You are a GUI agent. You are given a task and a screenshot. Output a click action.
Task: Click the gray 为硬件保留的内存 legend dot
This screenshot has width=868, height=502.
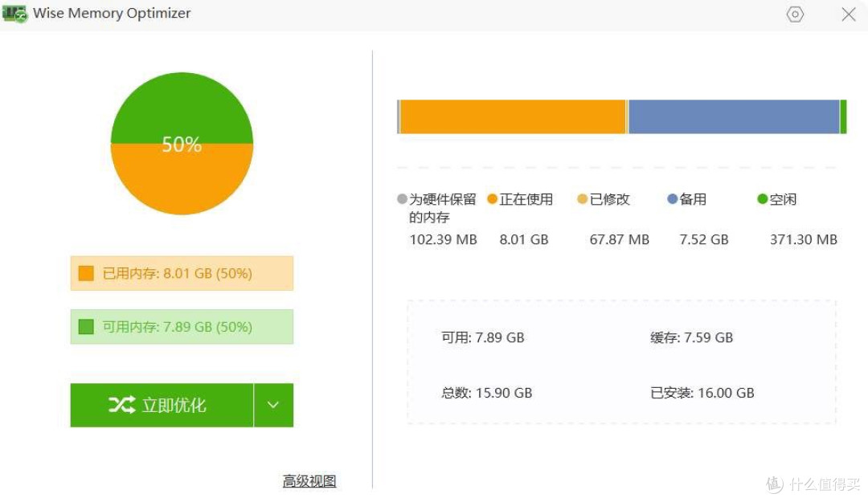(x=403, y=198)
